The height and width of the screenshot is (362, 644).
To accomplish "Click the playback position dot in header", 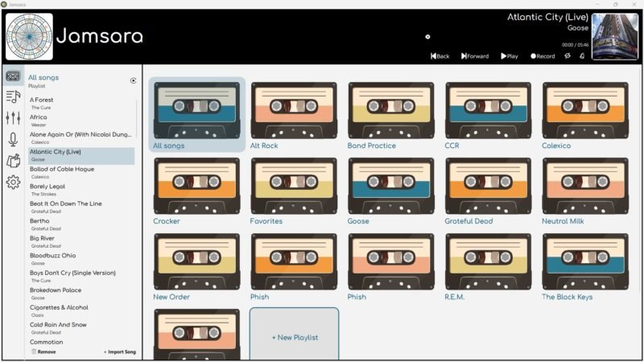I will 427,36.
